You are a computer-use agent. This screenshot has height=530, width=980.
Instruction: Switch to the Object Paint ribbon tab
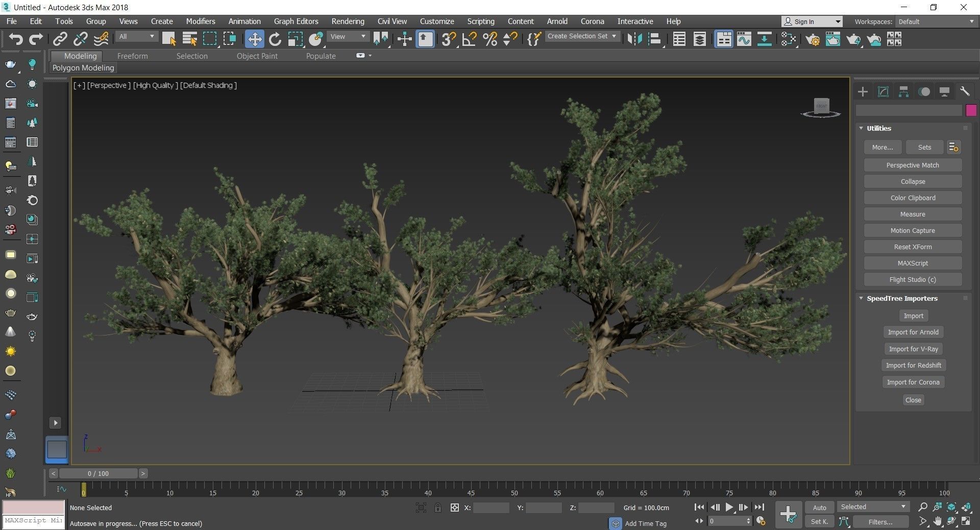(257, 56)
